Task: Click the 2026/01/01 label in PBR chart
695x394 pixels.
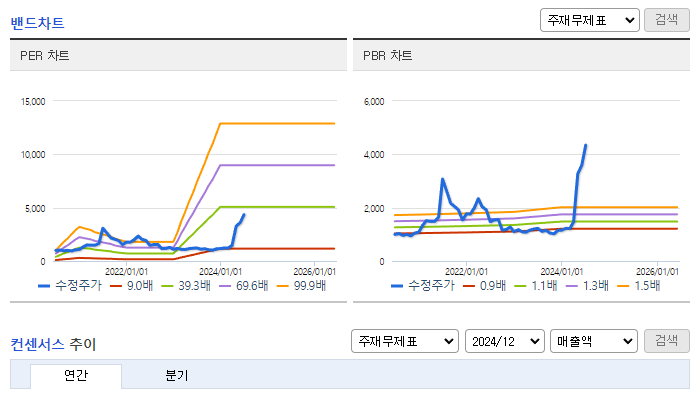Action: coord(657,272)
